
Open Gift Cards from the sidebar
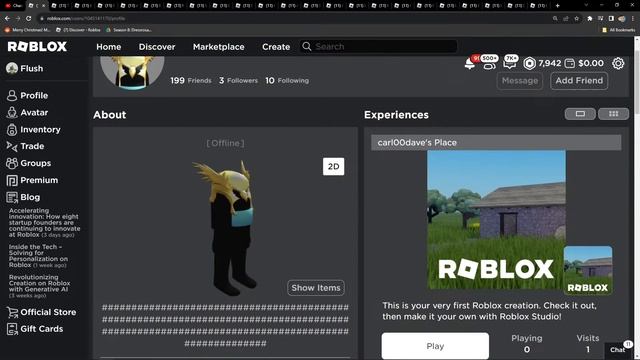(35, 329)
